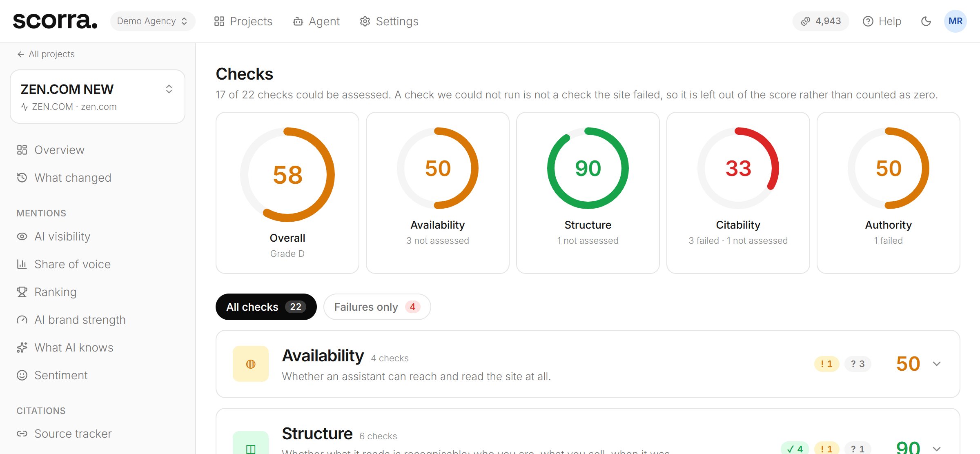Click the Projects grid icon
This screenshot has height=454, width=980.
pos(219,21)
